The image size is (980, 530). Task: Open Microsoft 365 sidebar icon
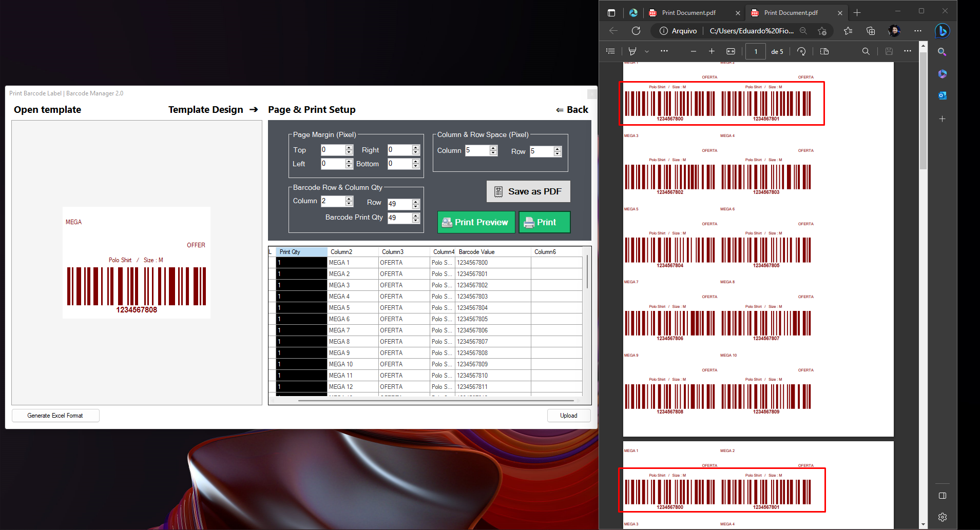click(942, 74)
